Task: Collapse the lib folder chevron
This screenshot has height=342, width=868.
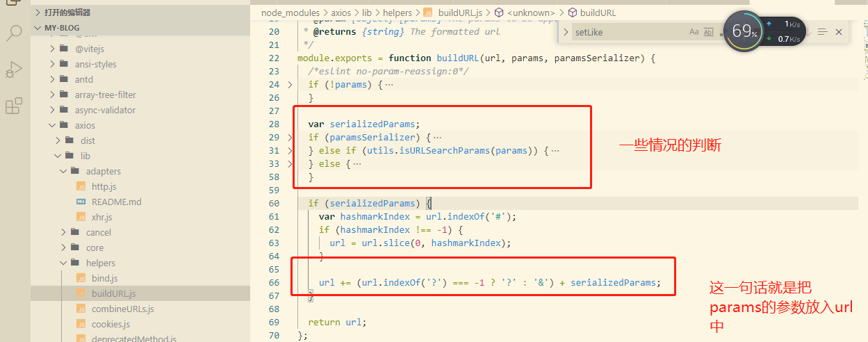Action: coord(58,156)
